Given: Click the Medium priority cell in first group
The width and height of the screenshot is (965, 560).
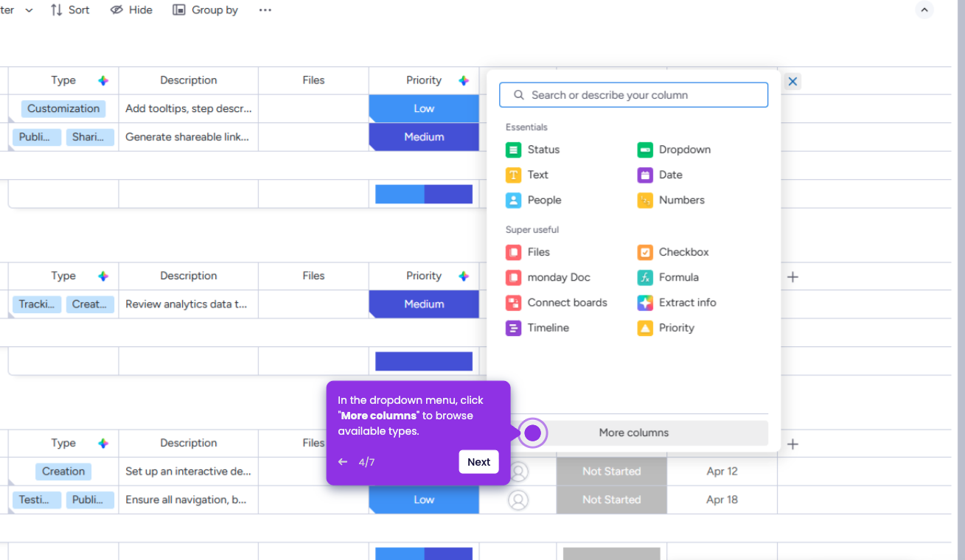Looking at the screenshot, I should click(424, 137).
